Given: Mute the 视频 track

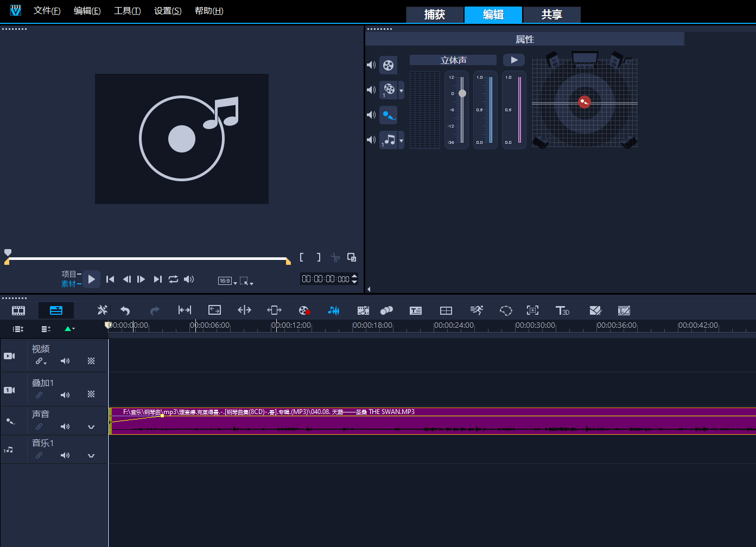Looking at the screenshot, I should 65,361.
